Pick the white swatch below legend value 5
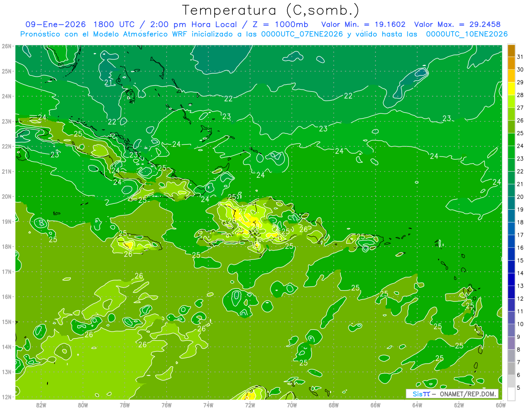The height and width of the screenshot is (411, 532). [x=511, y=394]
